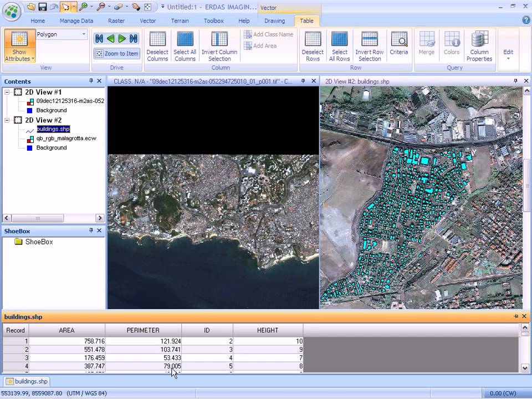Select record row 1 in attribute table
532x399 pixels.
[x=16, y=341]
